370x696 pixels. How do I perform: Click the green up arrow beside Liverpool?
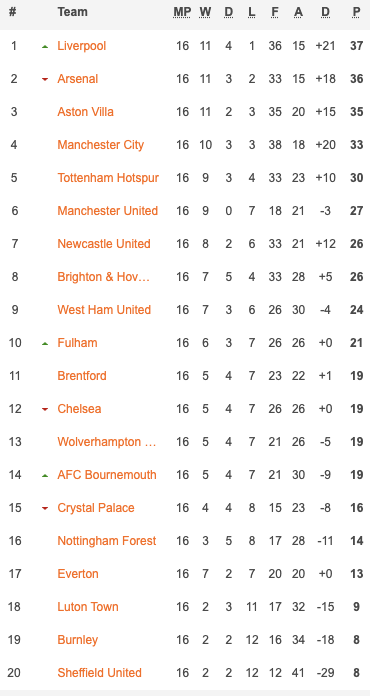[x=44, y=46]
